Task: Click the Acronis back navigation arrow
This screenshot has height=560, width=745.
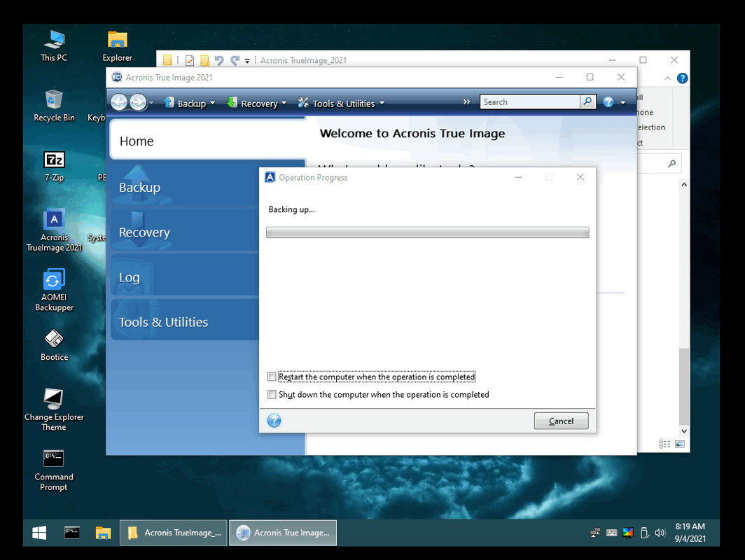Action: pos(119,102)
